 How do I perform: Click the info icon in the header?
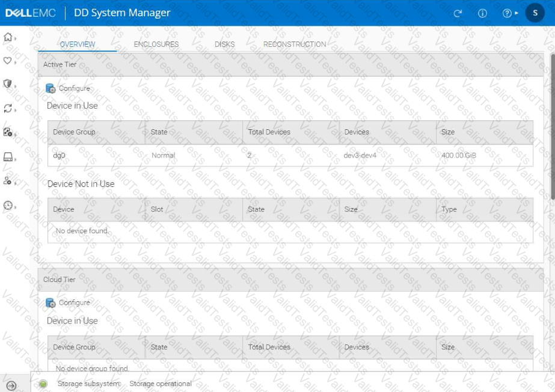[x=482, y=13]
